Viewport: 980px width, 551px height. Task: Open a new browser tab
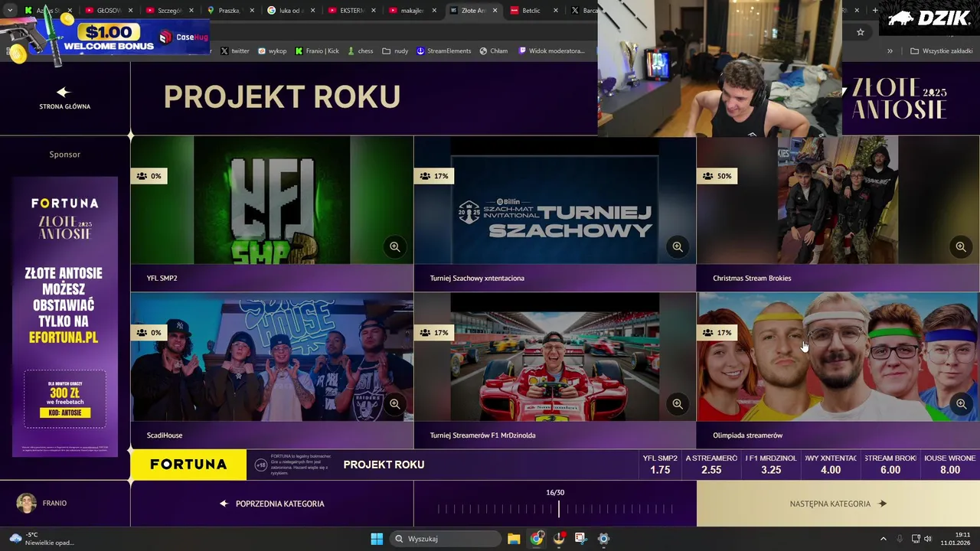875,11
